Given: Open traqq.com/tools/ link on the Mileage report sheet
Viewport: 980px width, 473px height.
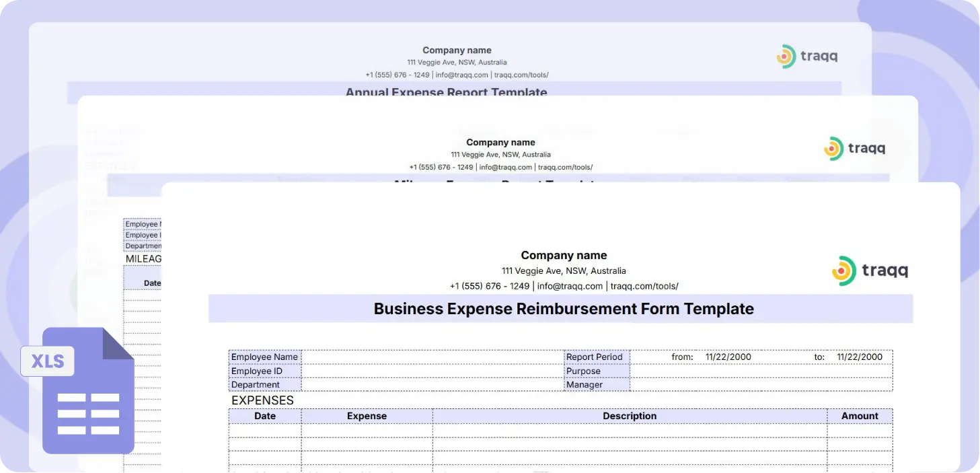Looking at the screenshot, I should coord(565,167).
